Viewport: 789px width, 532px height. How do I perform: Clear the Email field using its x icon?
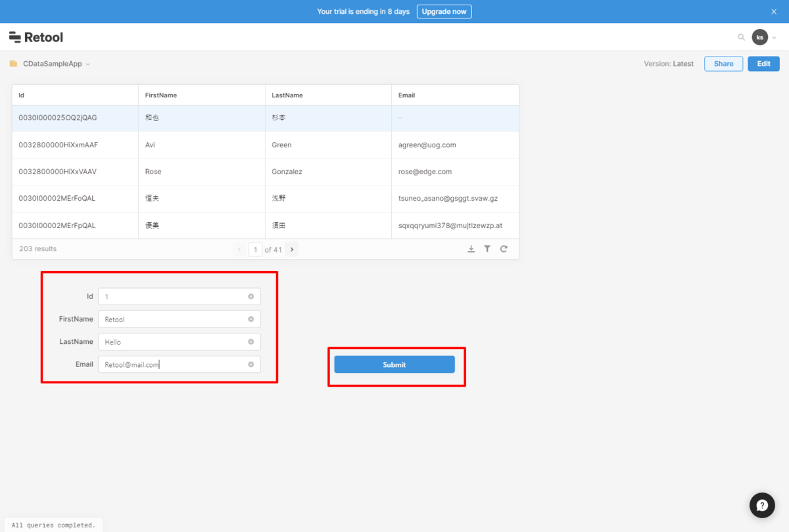tap(251, 364)
